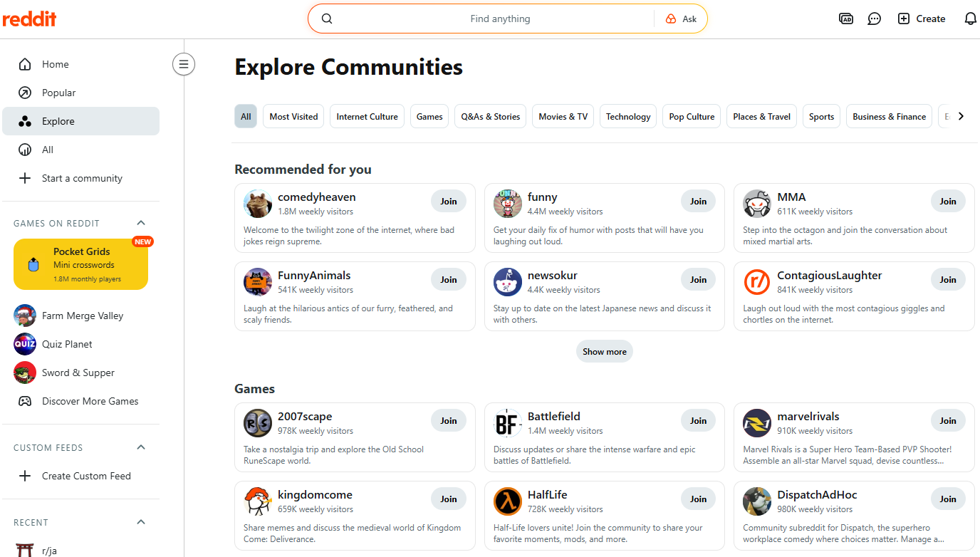Click Show more under Recommended
Viewport: 980px width, 557px height.
click(605, 351)
